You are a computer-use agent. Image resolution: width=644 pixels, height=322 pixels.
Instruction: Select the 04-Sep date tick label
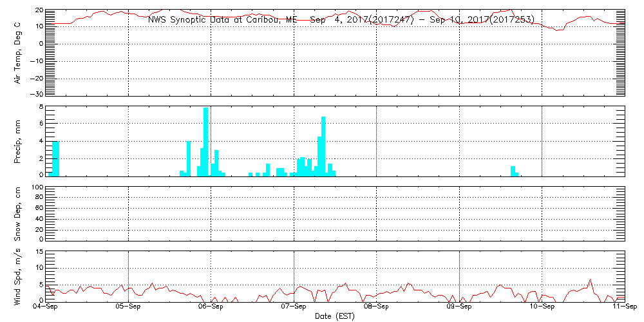pyautogui.click(x=46, y=308)
